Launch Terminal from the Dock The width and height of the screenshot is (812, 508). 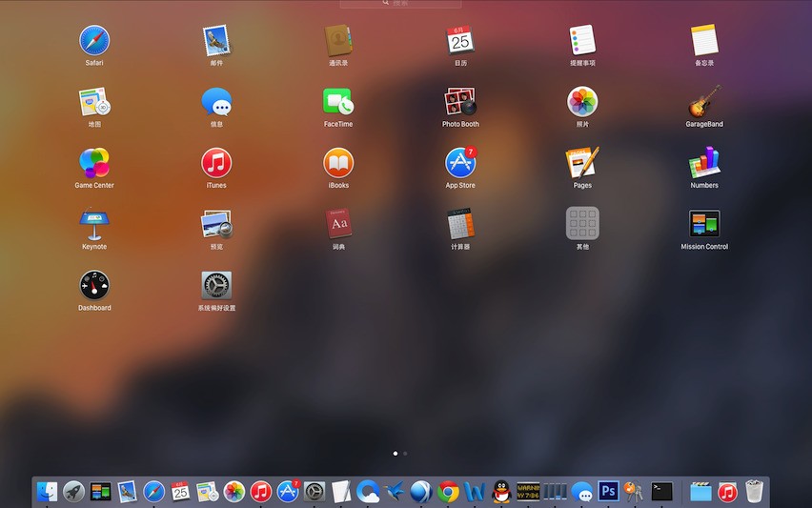(x=661, y=492)
